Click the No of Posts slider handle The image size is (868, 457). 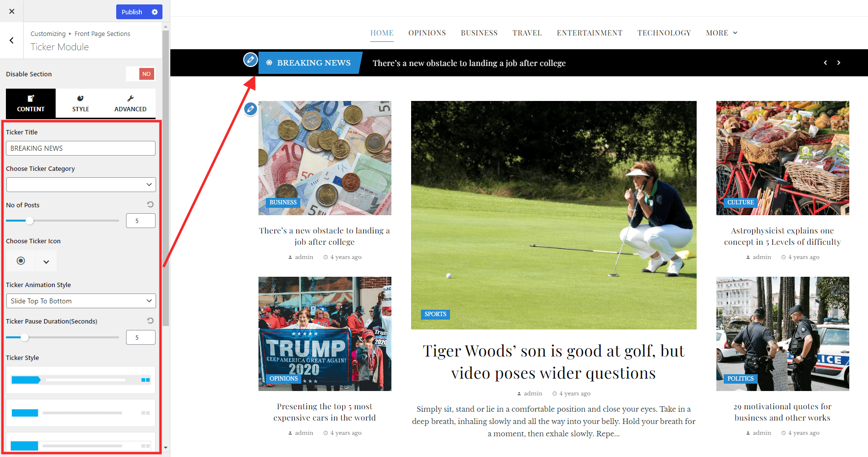(30, 221)
